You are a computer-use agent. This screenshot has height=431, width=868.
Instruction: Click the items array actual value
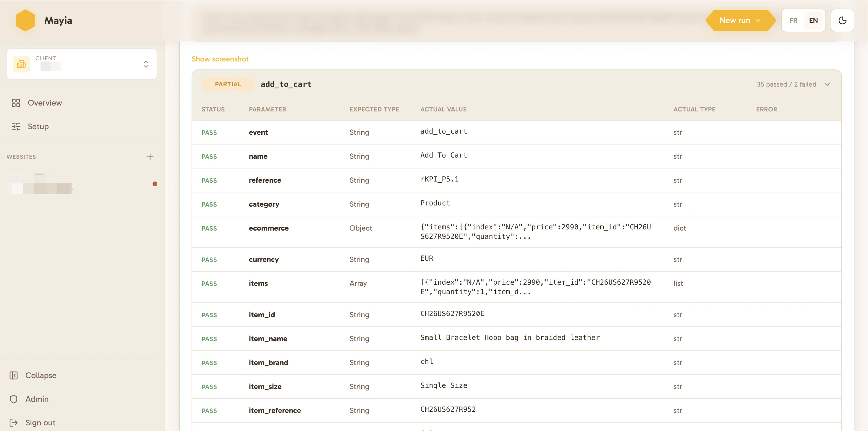point(535,287)
